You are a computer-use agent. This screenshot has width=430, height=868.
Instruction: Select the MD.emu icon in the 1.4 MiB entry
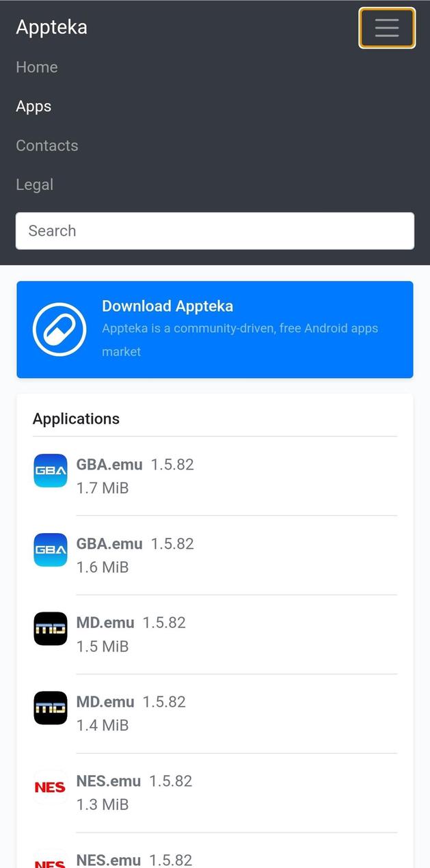pos(49,707)
